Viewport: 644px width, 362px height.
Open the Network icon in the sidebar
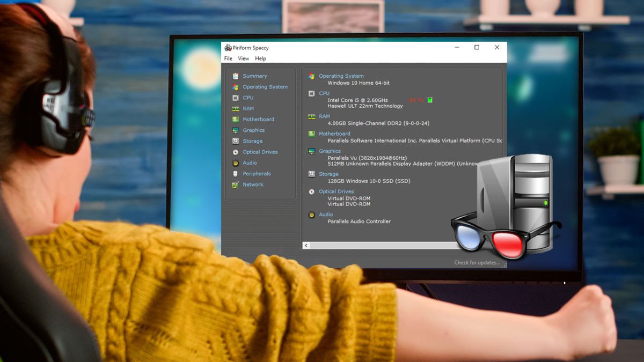tap(236, 184)
